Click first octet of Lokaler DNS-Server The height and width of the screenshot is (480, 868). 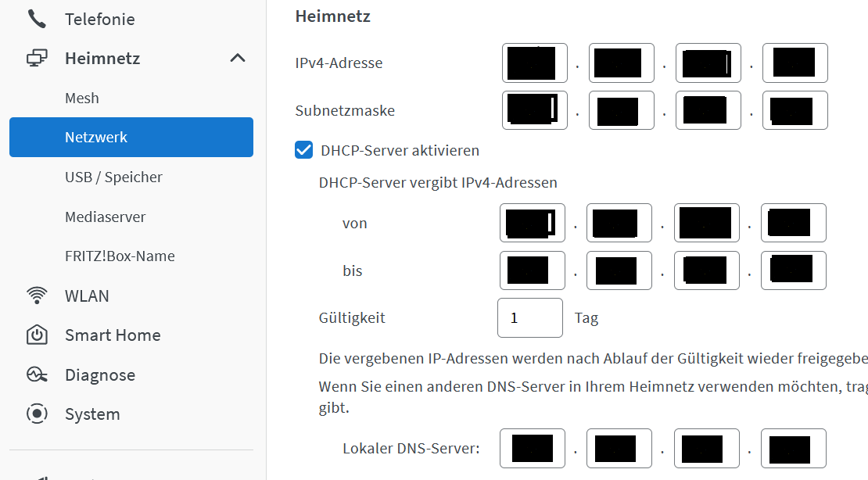(532, 449)
